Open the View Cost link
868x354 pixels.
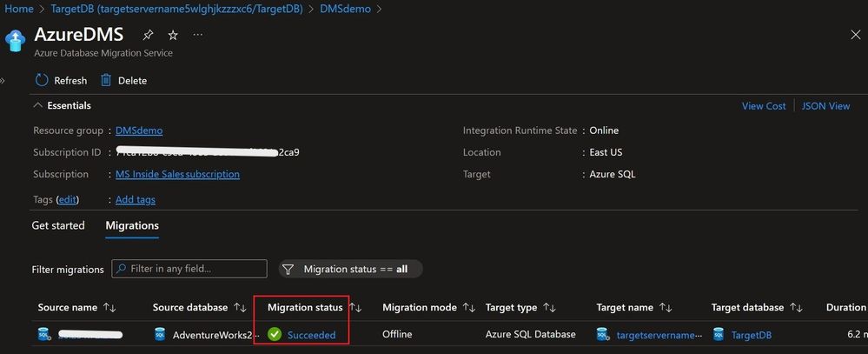[x=764, y=106]
